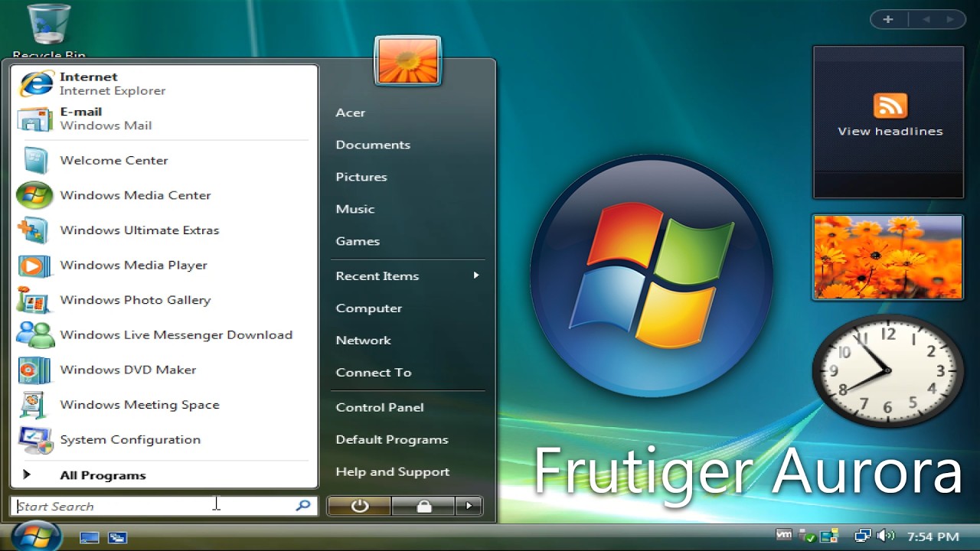Open Windows Mail E-mail entry
This screenshot has height=551, width=980.
coord(164,119)
